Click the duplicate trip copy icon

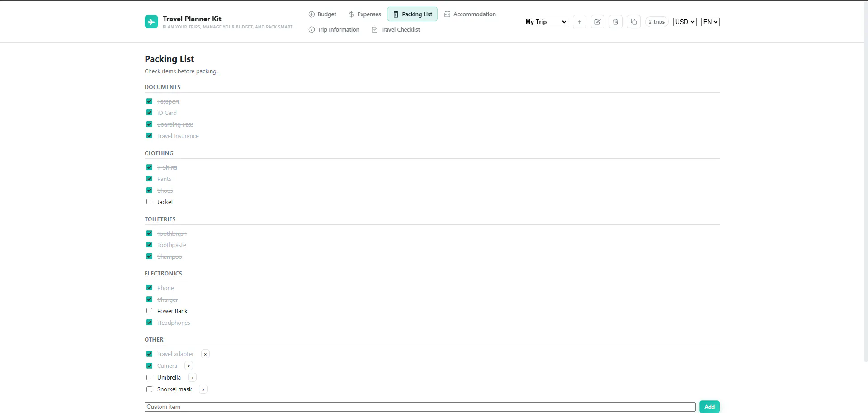point(634,22)
